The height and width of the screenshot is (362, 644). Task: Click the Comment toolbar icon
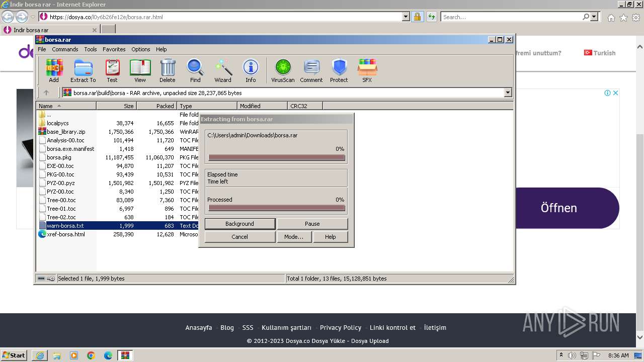[311, 71]
